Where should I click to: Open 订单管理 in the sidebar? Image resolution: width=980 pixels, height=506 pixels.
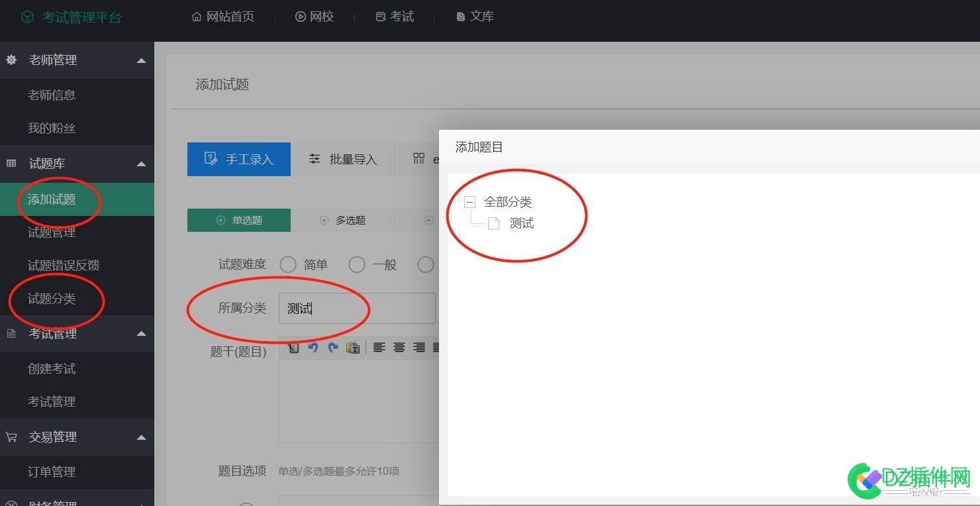[x=52, y=472]
